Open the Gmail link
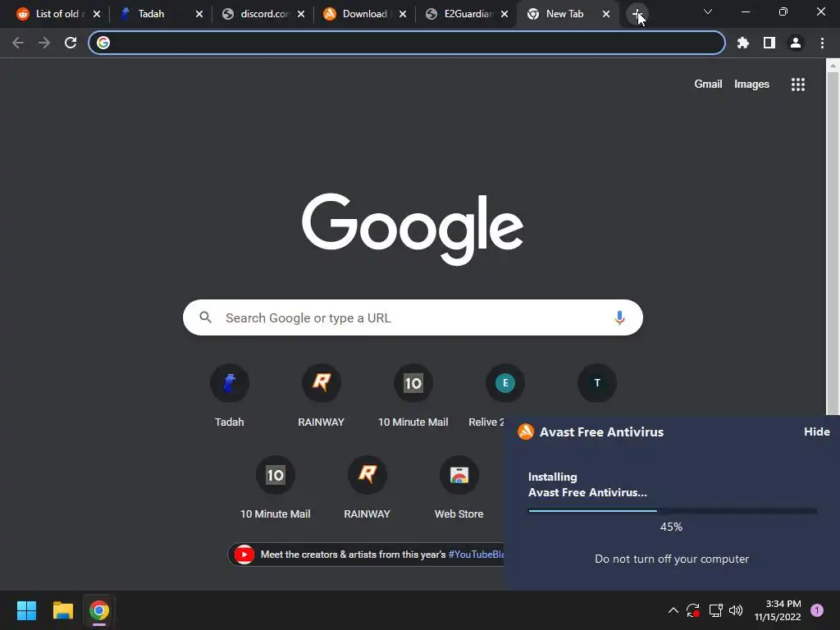The width and height of the screenshot is (840, 630). tap(708, 84)
